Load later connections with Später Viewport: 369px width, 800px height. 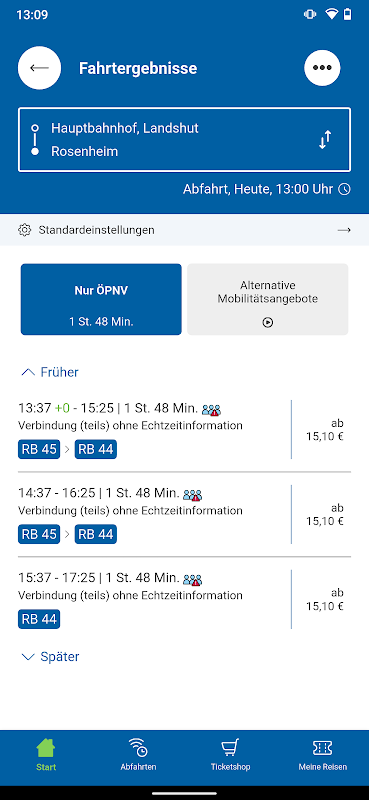pos(50,657)
